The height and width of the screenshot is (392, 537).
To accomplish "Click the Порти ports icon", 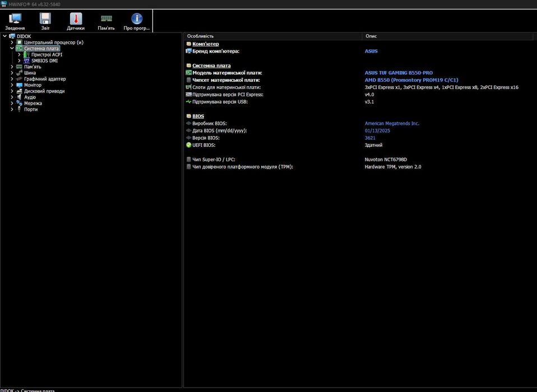I will pyautogui.click(x=20, y=109).
